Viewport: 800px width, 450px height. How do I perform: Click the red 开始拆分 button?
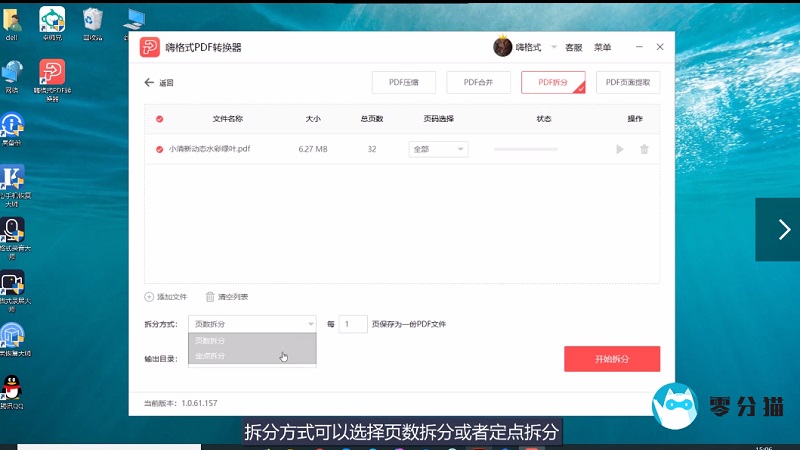[x=612, y=359]
